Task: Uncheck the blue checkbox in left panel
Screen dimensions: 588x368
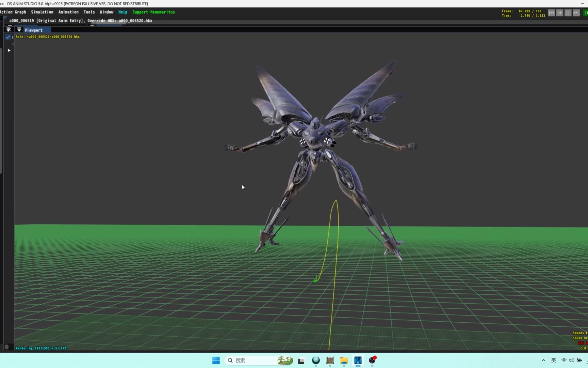Action: point(8,37)
